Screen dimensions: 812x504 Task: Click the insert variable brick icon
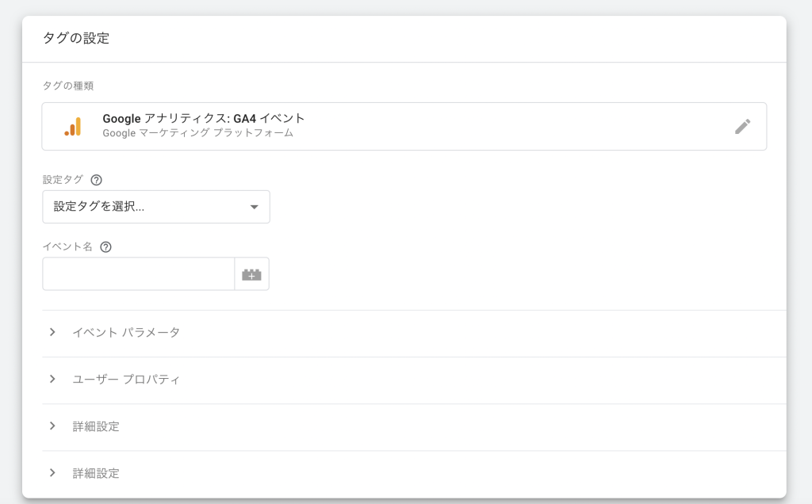251,274
